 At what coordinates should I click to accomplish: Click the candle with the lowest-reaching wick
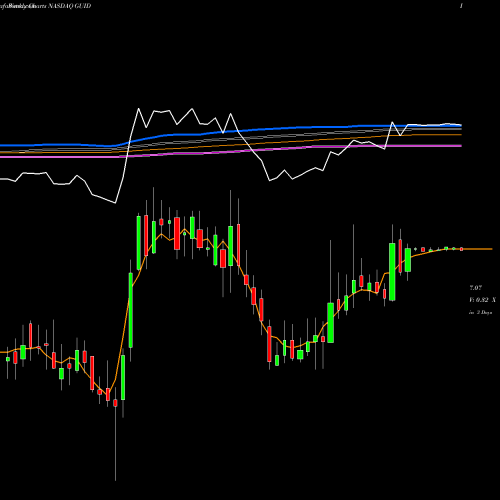point(115,403)
